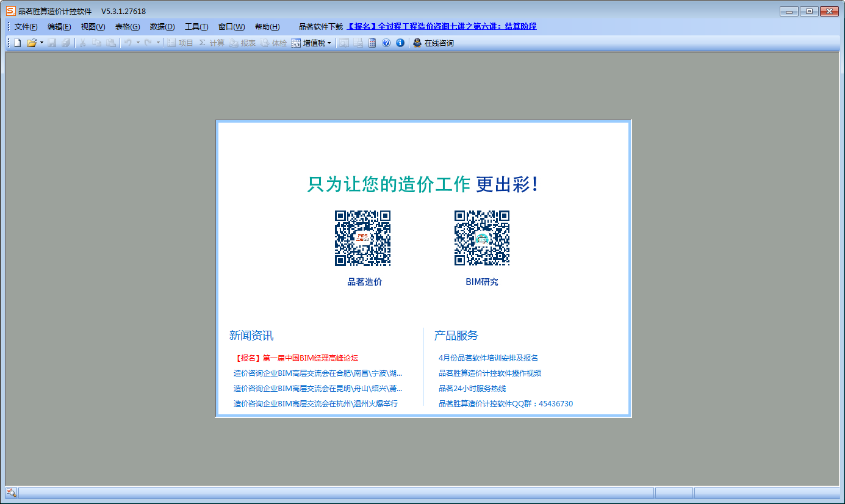Click the Paste clipboard icon

click(x=111, y=43)
